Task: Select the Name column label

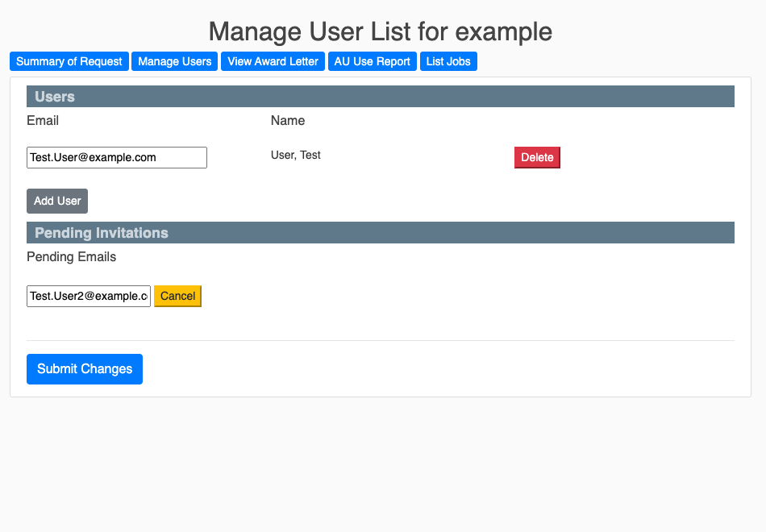Action: pos(288,121)
